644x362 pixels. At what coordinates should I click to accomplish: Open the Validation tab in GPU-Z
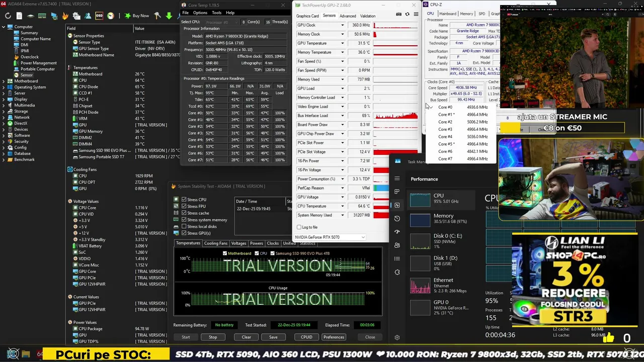pyautogui.click(x=367, y=16)
